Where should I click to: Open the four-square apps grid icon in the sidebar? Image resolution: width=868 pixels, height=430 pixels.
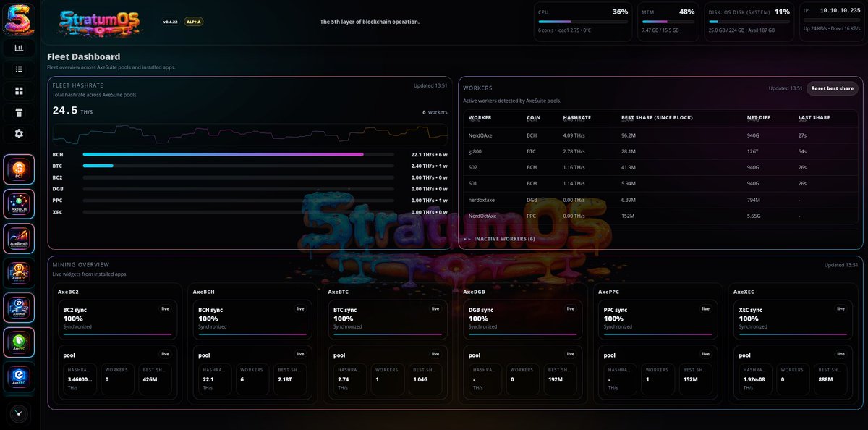tap(19, 91)
